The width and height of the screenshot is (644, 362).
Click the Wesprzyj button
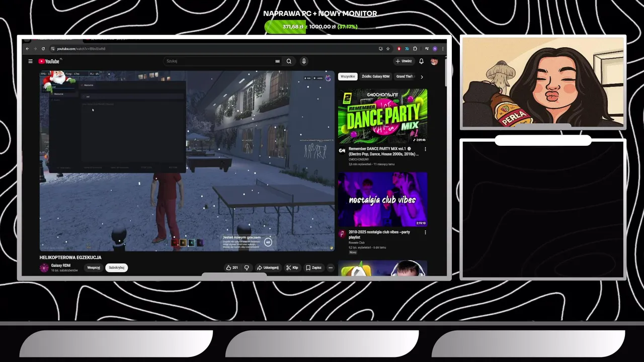(94, 267)
